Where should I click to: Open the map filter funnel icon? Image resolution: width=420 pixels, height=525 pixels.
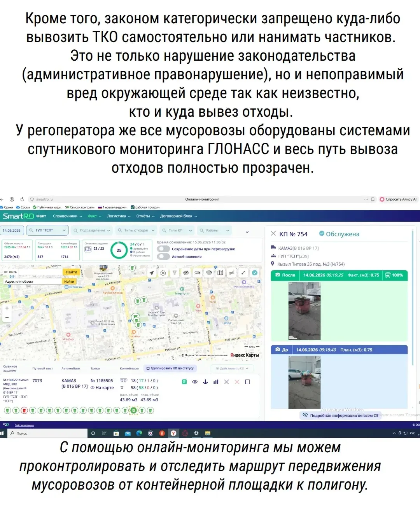pos(175,273)
